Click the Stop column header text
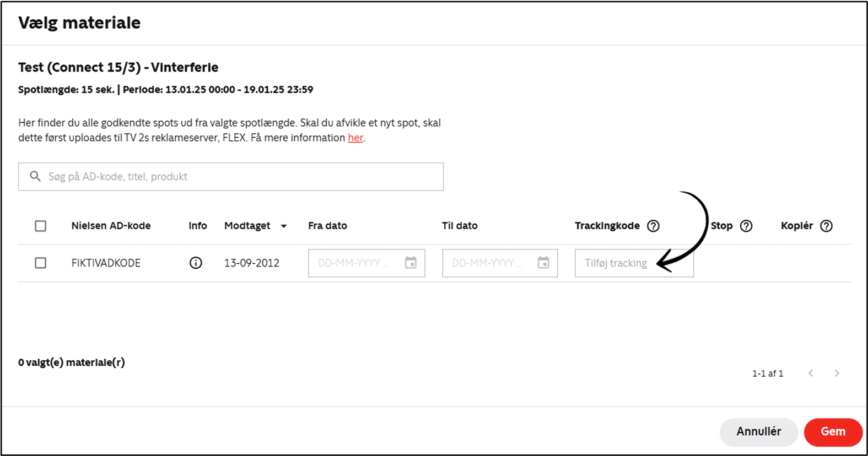This screenshot has height=456, width=868. 721,226
